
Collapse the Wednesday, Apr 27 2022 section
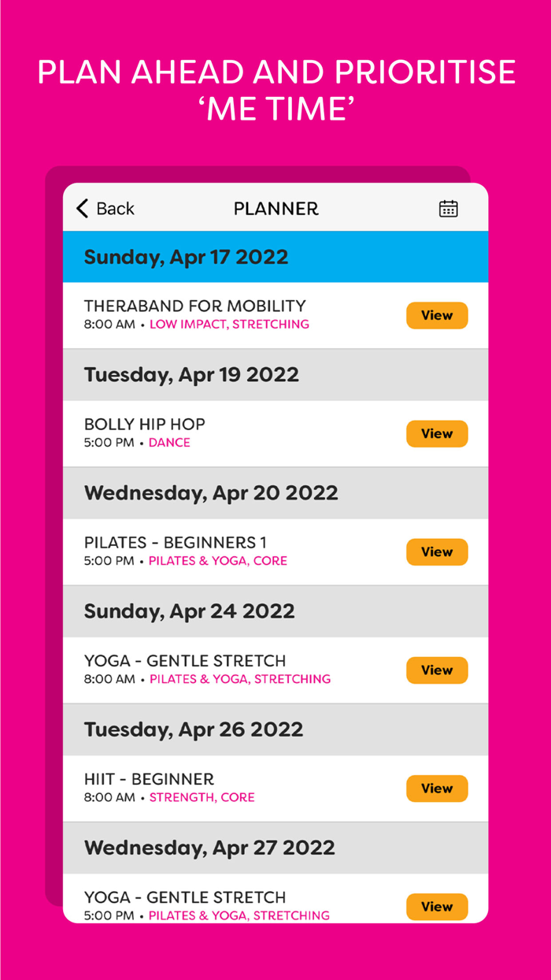(209, 848)
